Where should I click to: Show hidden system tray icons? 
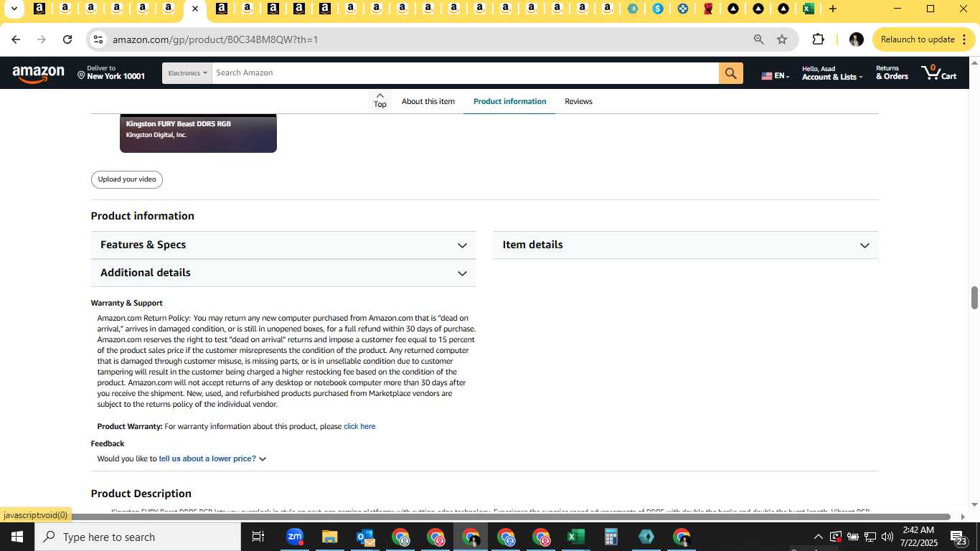(818, 537)
